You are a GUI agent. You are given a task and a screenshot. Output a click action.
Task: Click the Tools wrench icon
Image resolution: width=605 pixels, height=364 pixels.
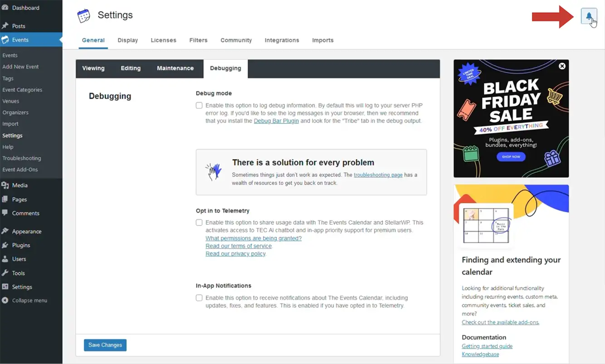[5, 273]
